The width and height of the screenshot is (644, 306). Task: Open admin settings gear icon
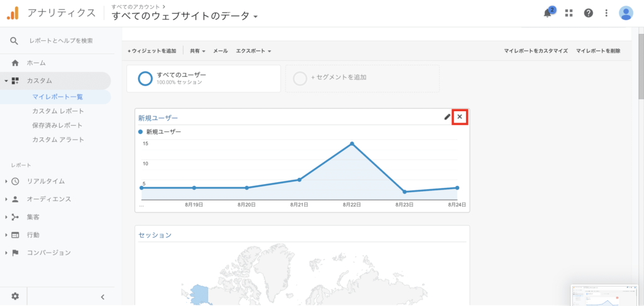point(15,296)
